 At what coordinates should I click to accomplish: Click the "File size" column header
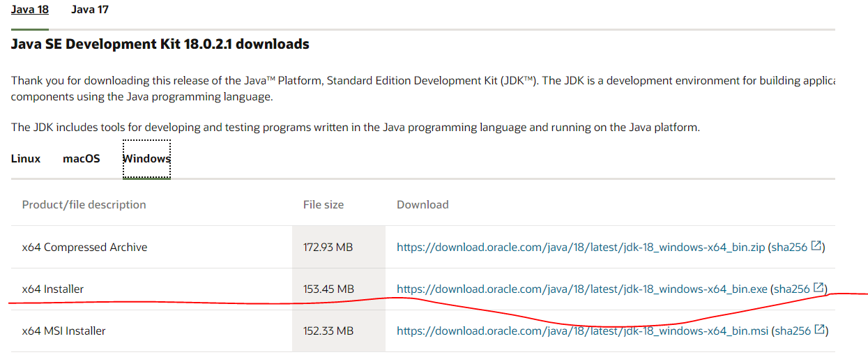(323, 204)
